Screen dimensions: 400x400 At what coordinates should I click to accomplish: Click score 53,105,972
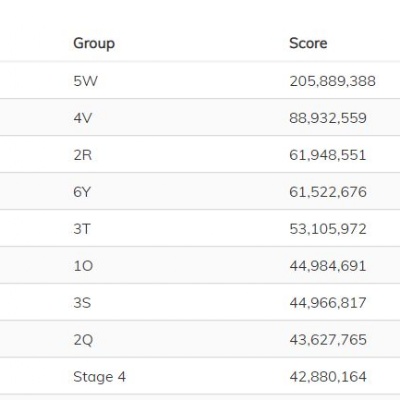tap(328, 229)
